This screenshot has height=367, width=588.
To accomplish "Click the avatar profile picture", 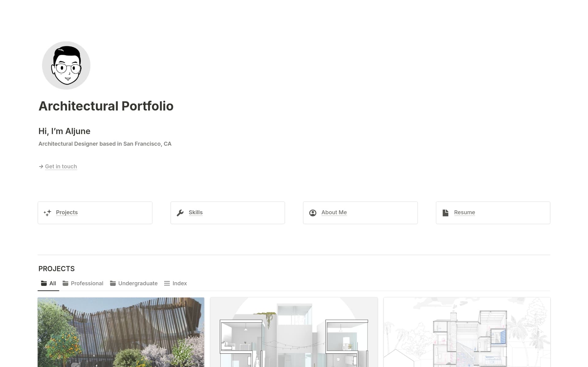I will (66, 66).
